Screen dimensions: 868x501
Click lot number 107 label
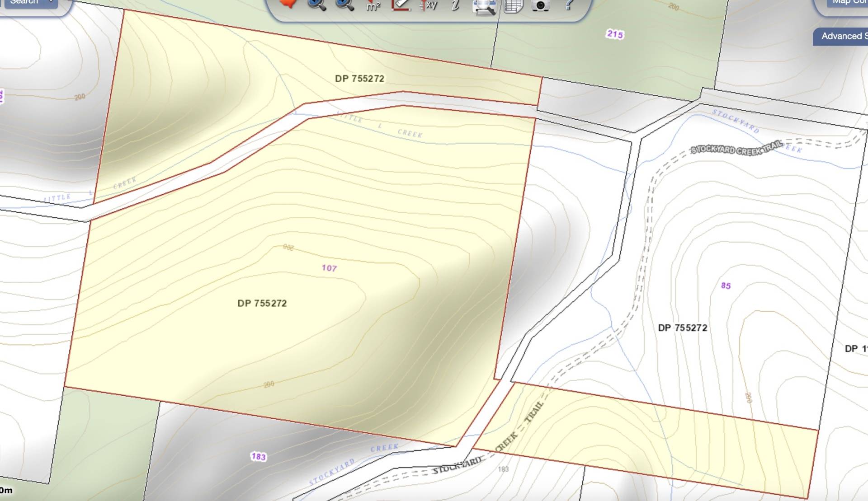[329, 268]
